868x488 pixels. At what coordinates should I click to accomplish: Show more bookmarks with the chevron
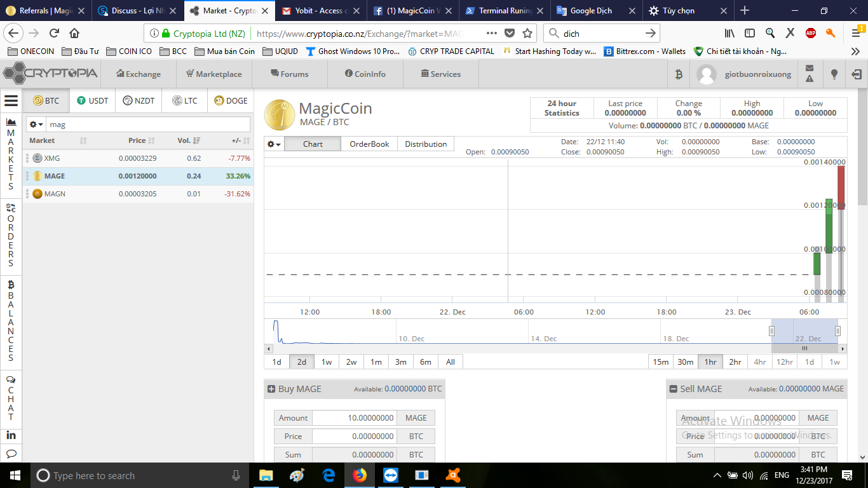point(855,51)
